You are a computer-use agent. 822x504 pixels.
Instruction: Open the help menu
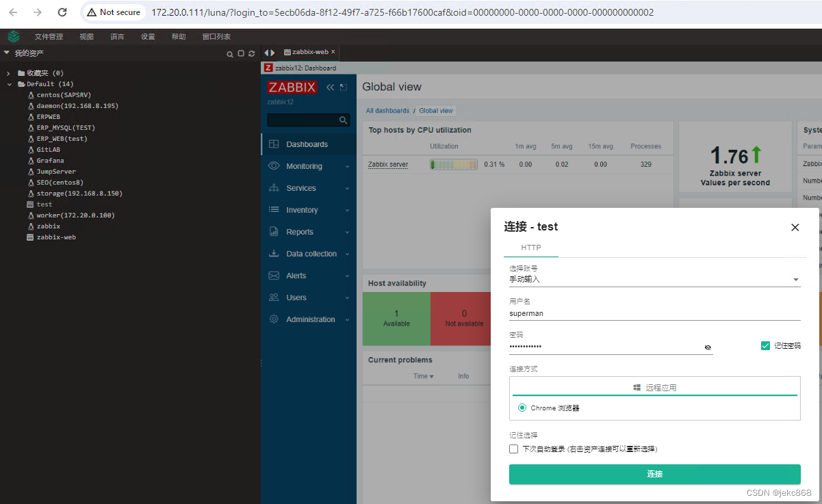point(179,37)
